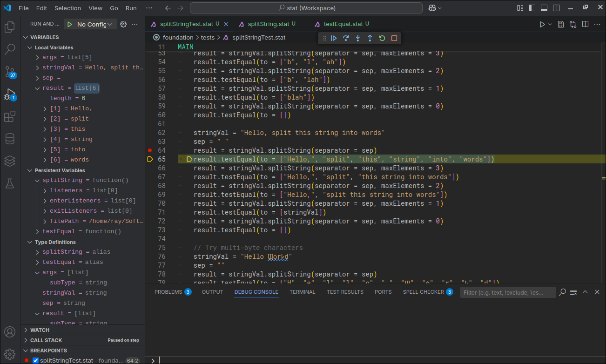Open the Spell Checker panel tab
606x364 pixels.
428,292
